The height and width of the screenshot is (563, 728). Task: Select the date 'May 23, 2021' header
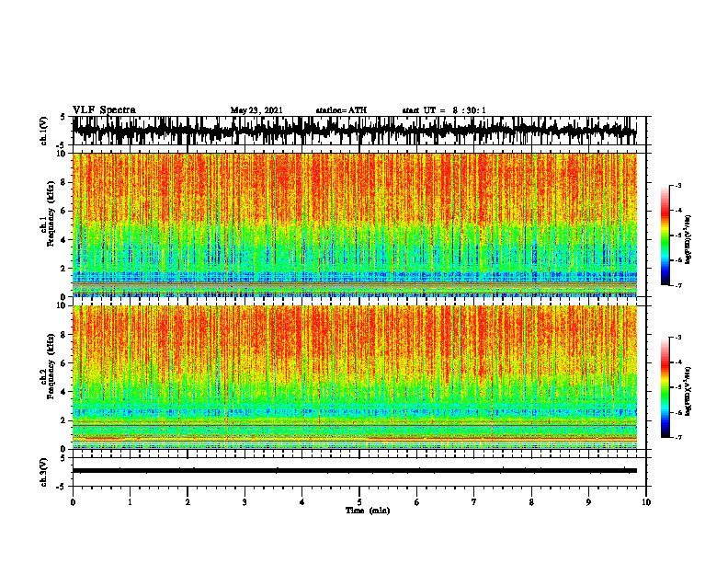pyautogui.click(x=256, y=110)
